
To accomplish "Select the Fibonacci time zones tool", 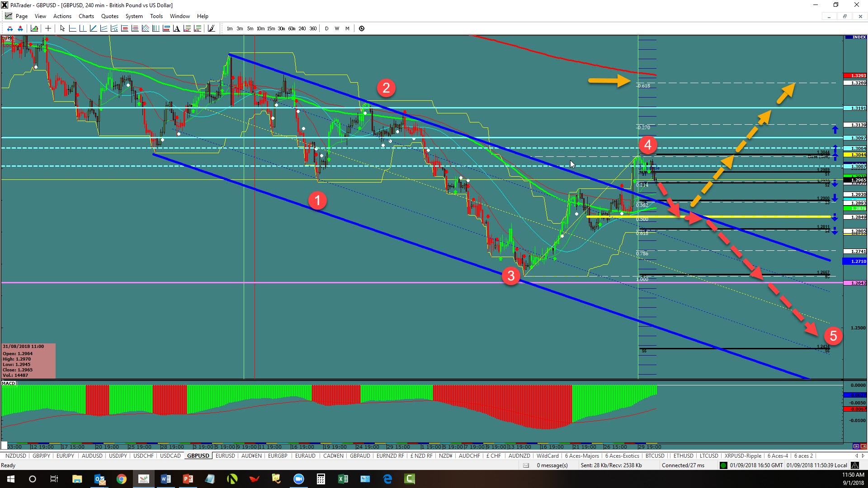I will point(156,28).
